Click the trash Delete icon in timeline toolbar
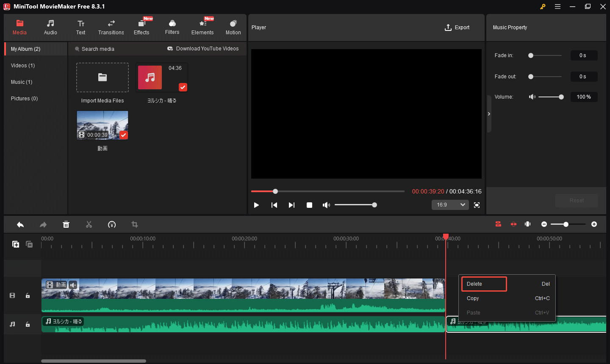 tap(66, 225)
